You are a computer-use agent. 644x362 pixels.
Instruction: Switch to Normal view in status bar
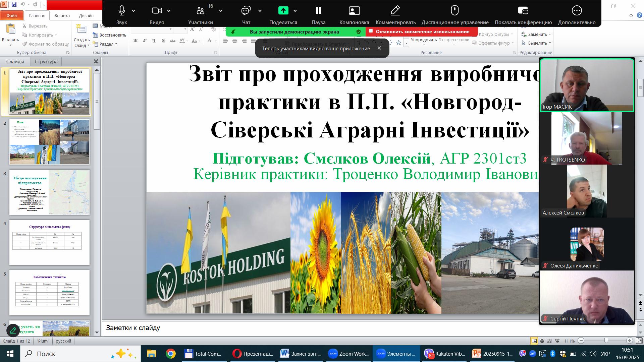[x=534, y=341]
